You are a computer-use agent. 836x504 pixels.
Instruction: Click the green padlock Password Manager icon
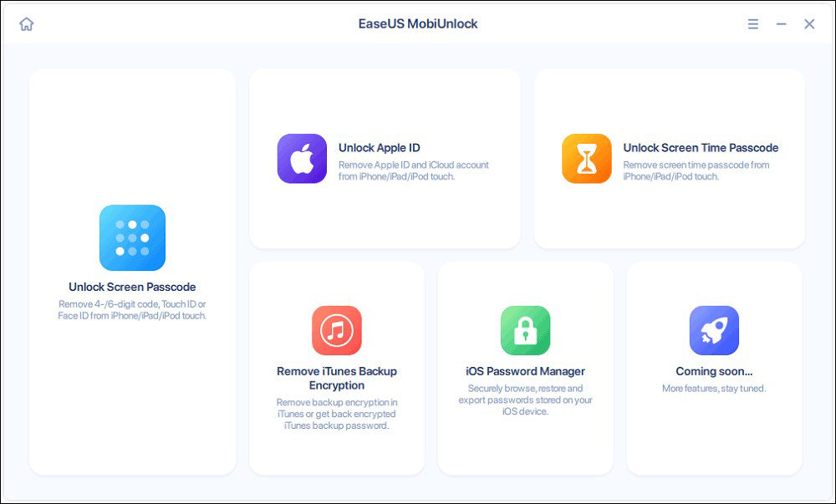pyautogui.click(x=525, y=330)
